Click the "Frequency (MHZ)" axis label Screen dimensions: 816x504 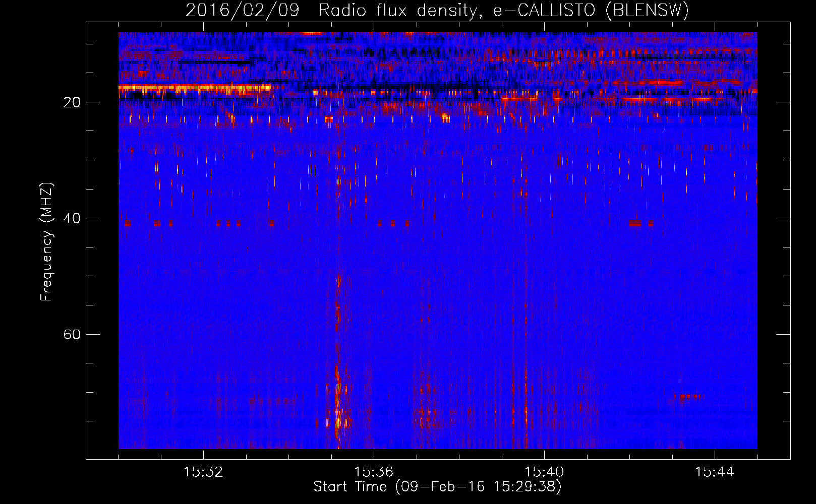pyautogui.click(x=46, y=242)
